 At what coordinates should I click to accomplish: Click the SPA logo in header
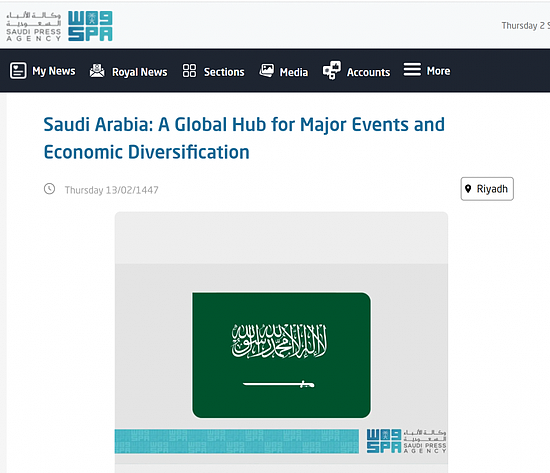pyautogui.click(x=90, y=26)
